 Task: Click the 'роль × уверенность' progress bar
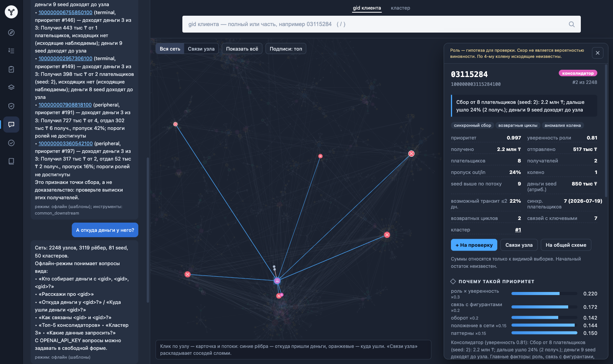click(544, 293)
